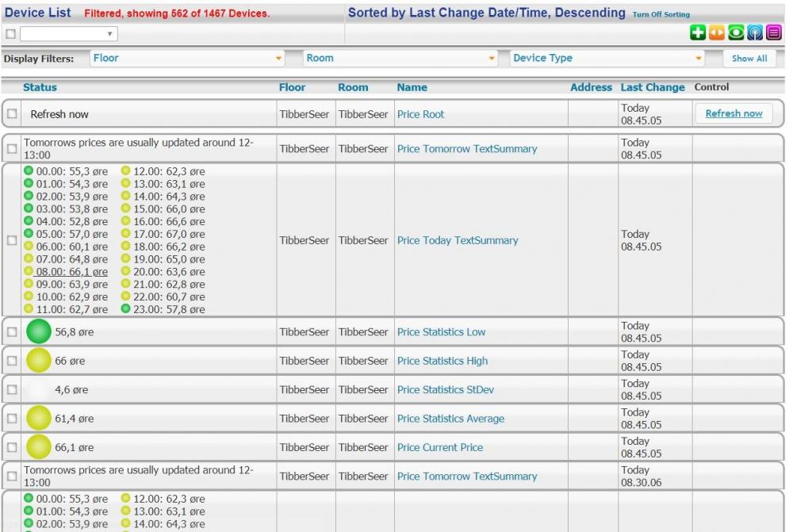The width and height of the screenshot is (793, 532).
Task: Click yellow status circle for Price Current Price
Action: (x=38, y=447)
